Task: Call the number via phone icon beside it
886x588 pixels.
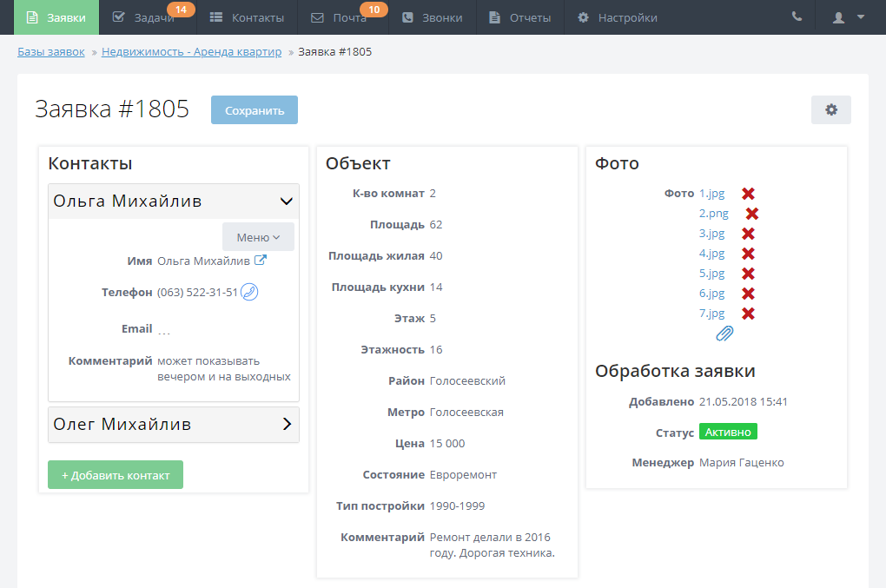Action: [x=249, y=292]
